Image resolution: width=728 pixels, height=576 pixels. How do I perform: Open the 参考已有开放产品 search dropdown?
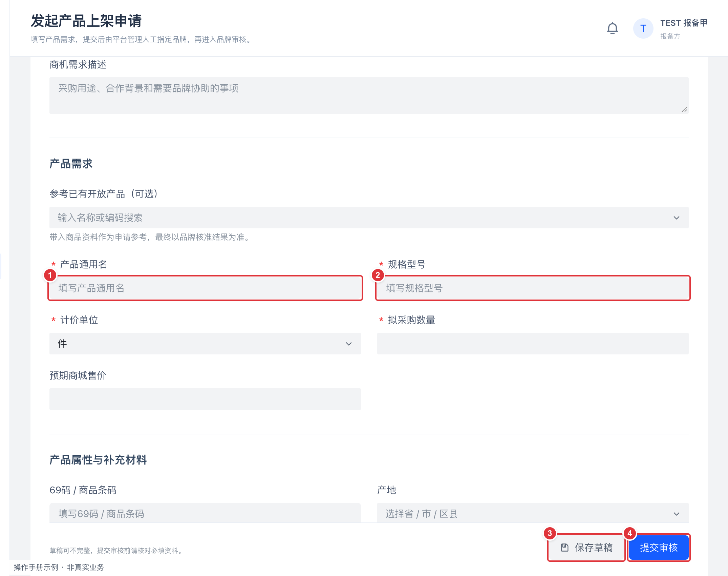[x=369, y=218]
